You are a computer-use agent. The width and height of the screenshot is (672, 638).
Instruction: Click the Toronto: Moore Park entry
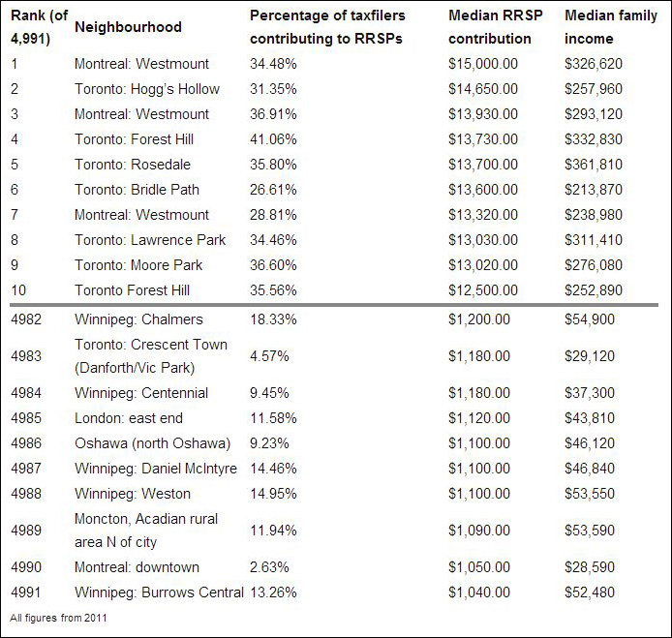point(138,265)
